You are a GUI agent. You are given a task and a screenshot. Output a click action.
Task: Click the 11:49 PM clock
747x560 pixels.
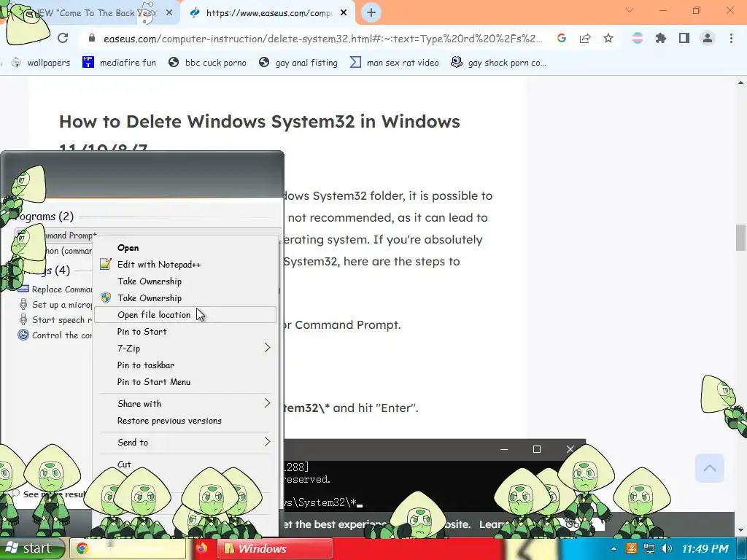705,548
